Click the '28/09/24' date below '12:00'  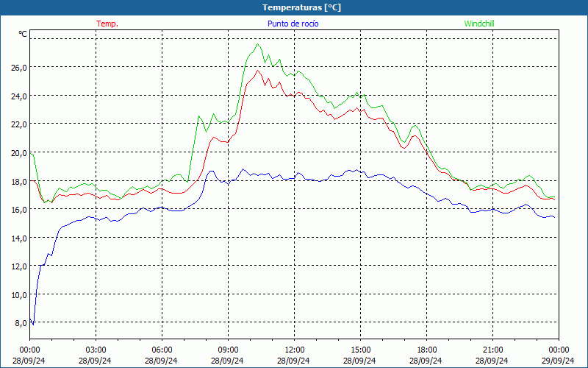tap(293, 361)
